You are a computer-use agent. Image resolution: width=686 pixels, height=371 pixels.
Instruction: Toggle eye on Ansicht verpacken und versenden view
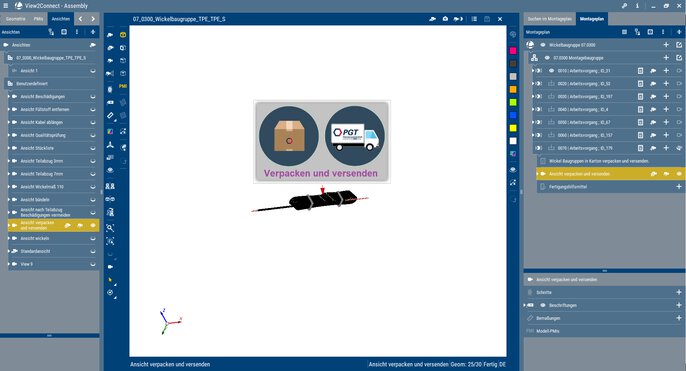(93, 225)
